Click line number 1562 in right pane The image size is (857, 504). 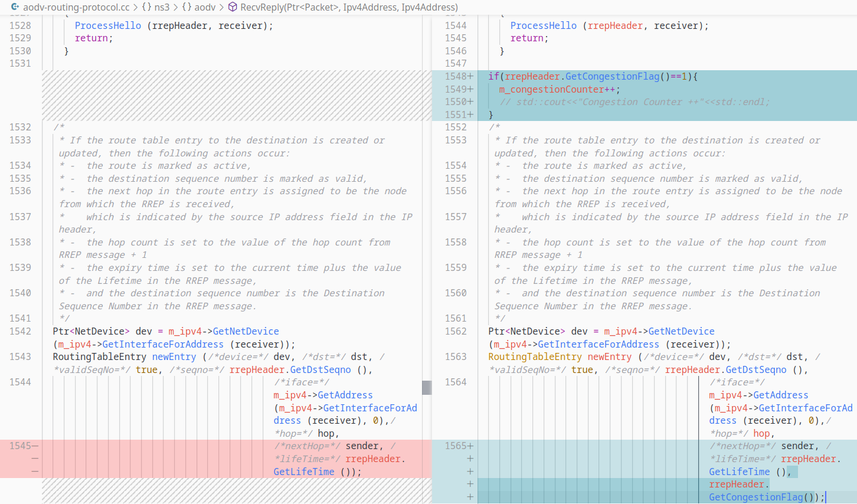pos(456,332)
